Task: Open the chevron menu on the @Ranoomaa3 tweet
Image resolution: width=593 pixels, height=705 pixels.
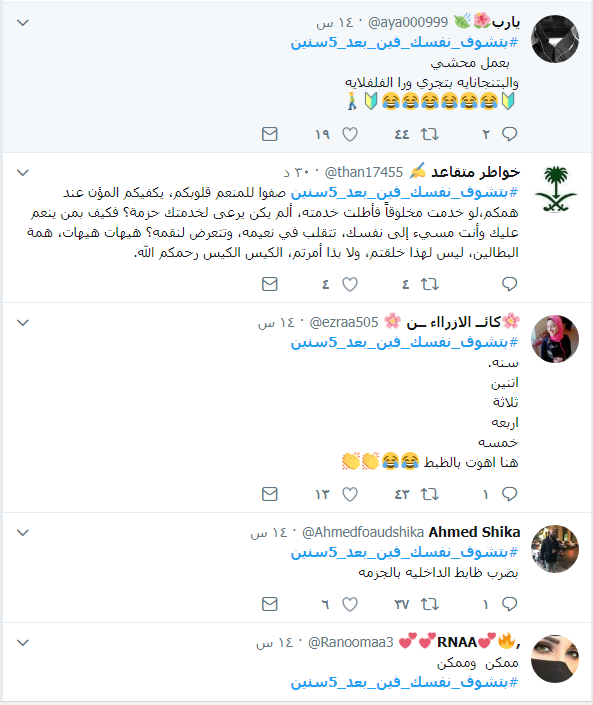Action: [22, 643]
